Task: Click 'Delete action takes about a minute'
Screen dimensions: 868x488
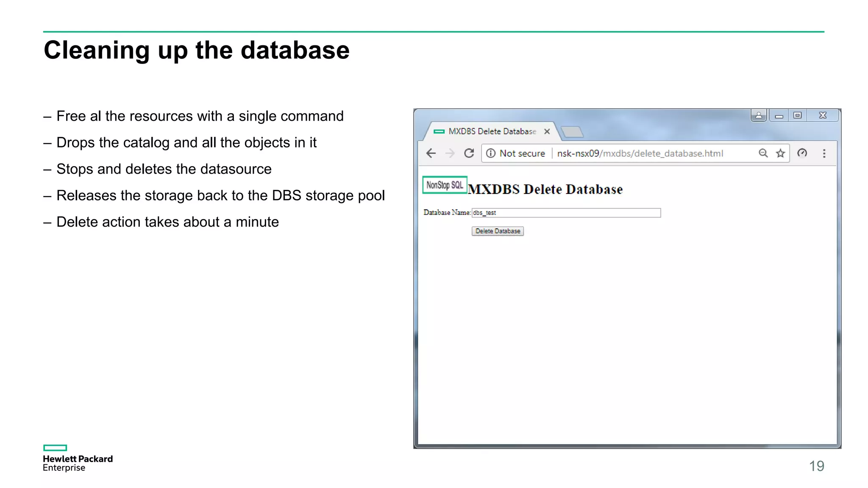Action: tap(167, 222)
